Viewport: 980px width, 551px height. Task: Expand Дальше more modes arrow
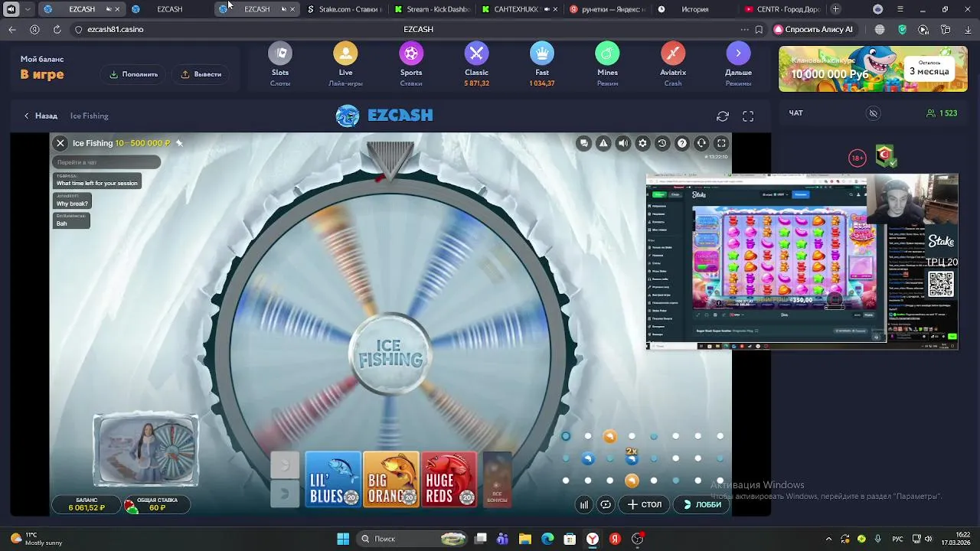(738, 65)
